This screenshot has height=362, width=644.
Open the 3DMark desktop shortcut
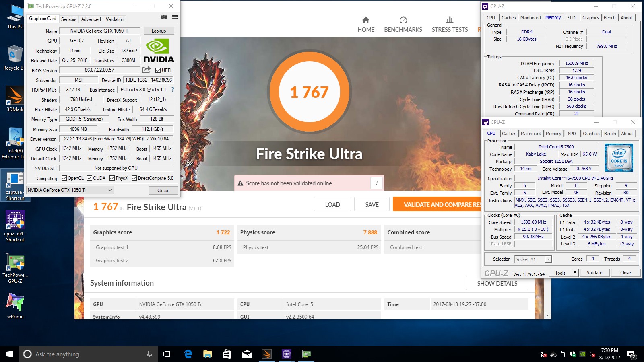click(x=15, y=99)
